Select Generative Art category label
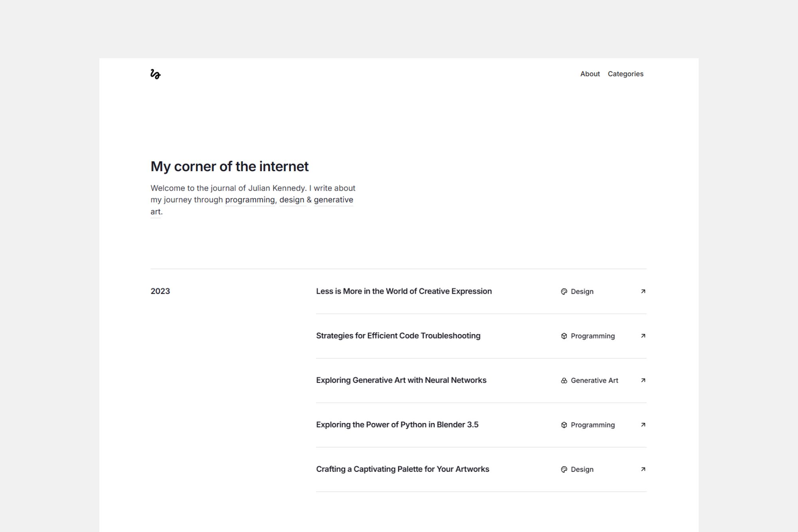This screenshot has width=798, height=532. pyautogui.click(x=594, y=381)
